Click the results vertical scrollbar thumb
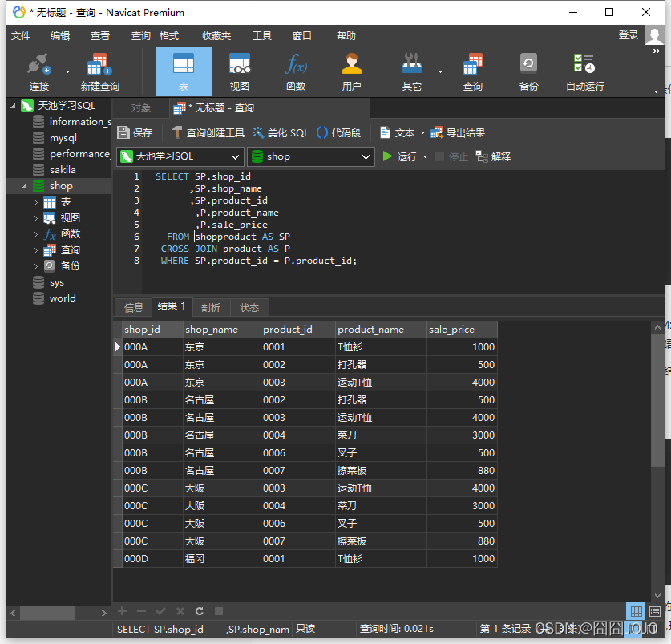 [x=657, y=400]
